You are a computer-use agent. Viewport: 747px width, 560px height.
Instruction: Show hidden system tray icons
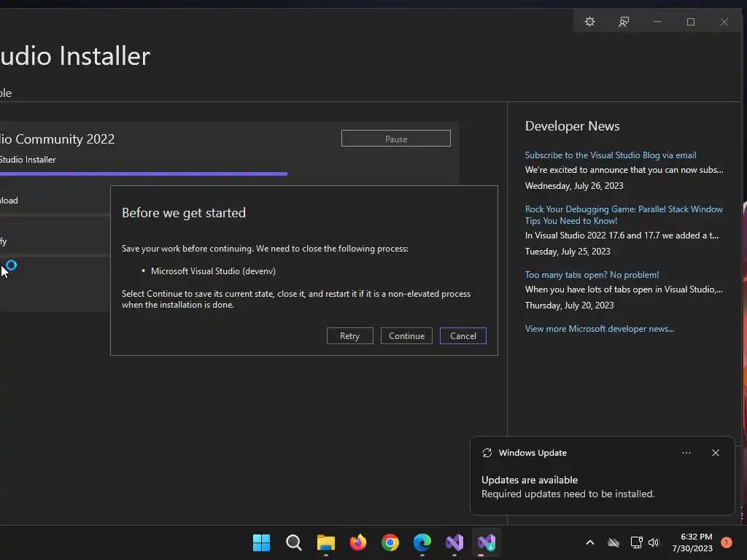(589, 542)
